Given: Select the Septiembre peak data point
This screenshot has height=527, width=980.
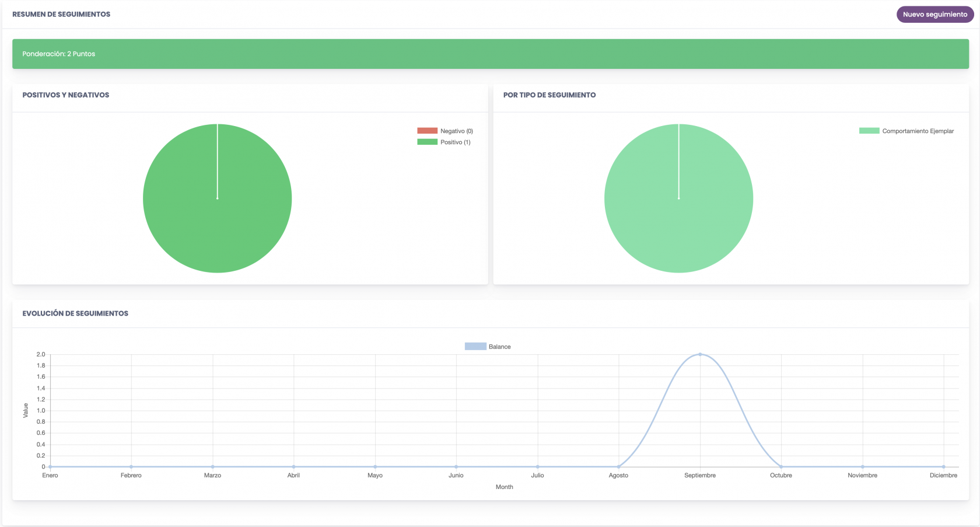Looking at the screenshot, I should coord(700,354).
